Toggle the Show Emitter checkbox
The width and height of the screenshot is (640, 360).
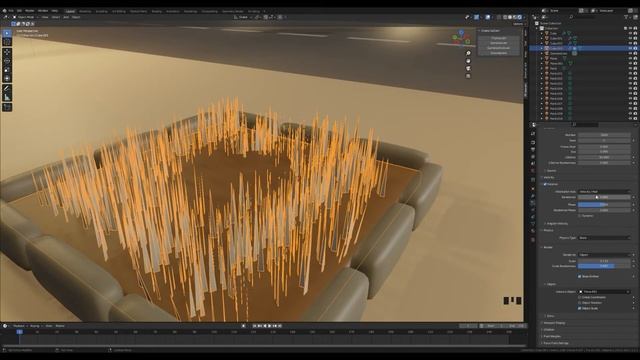580,276
